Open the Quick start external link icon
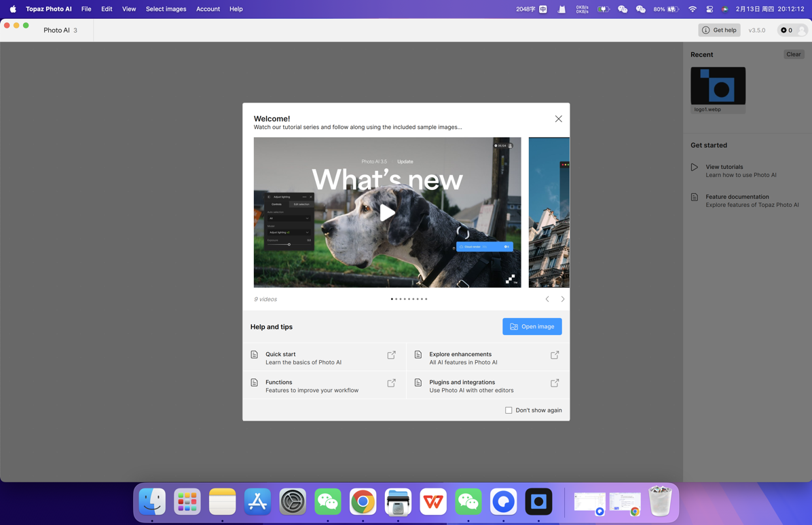 click(x=391, y=355)
